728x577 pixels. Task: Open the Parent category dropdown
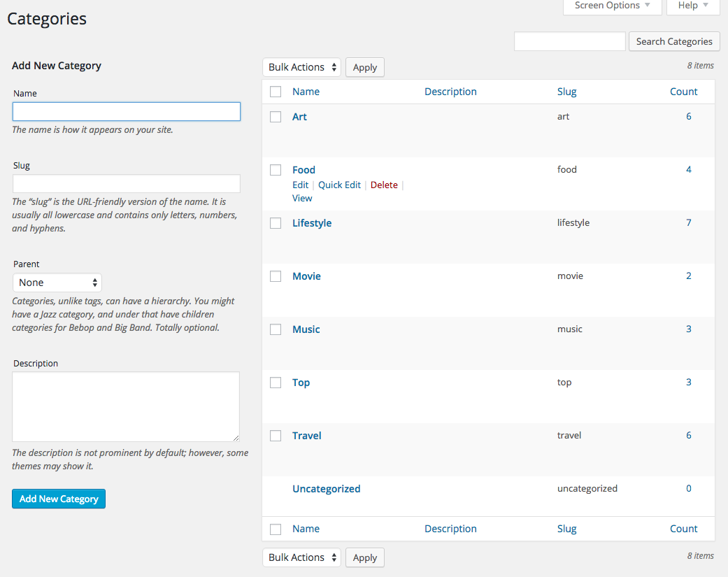(x=57, y=282)
